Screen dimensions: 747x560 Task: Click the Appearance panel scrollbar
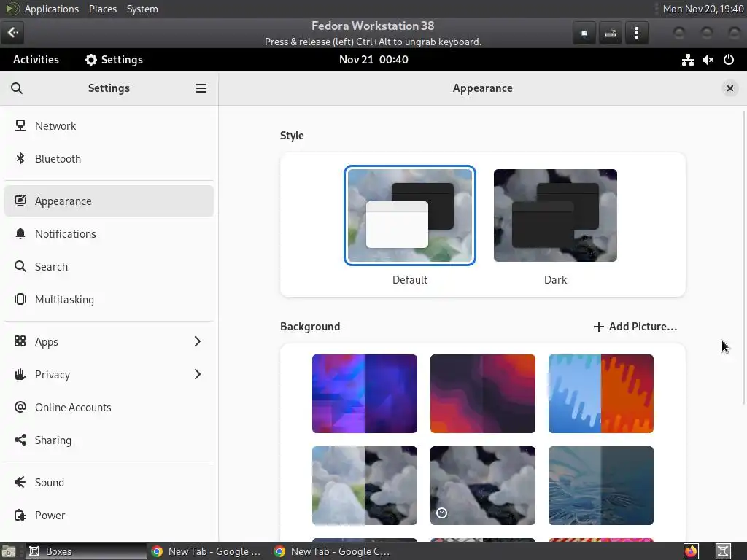click(743, 258)
